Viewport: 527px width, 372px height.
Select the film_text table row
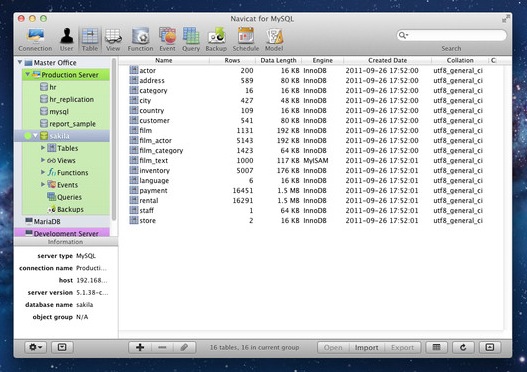click(311, 160)
